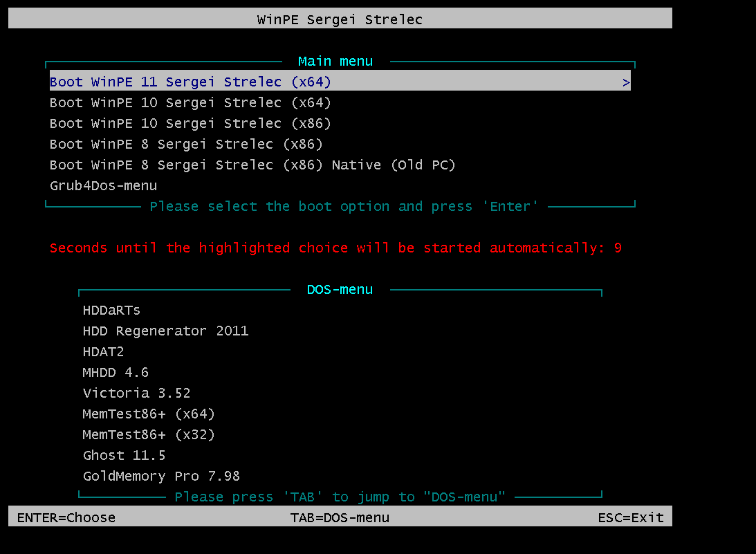Click the WinPE Sergei Strelec title bar
Screen dimensions: 756x554
click(340, 18)
